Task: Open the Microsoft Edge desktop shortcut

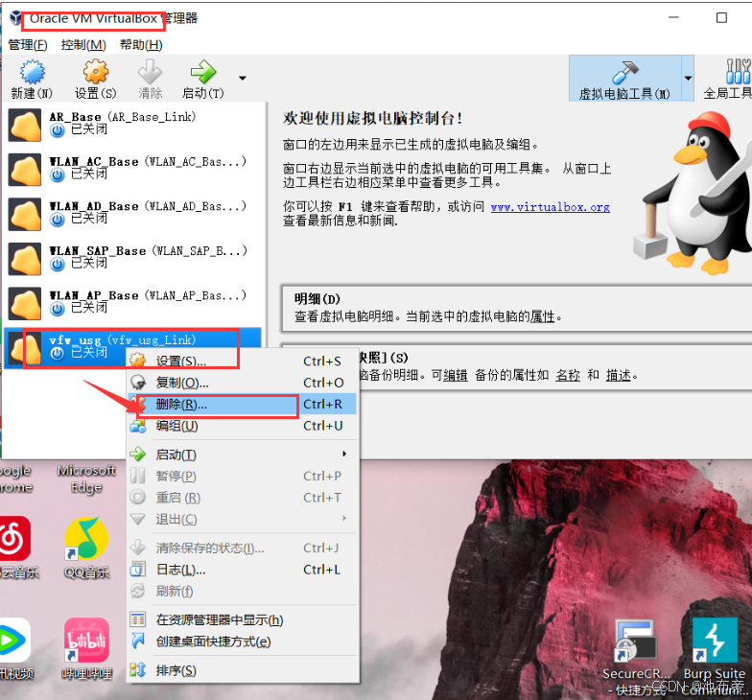Action: pyautogui.click(x=86, y=478)
